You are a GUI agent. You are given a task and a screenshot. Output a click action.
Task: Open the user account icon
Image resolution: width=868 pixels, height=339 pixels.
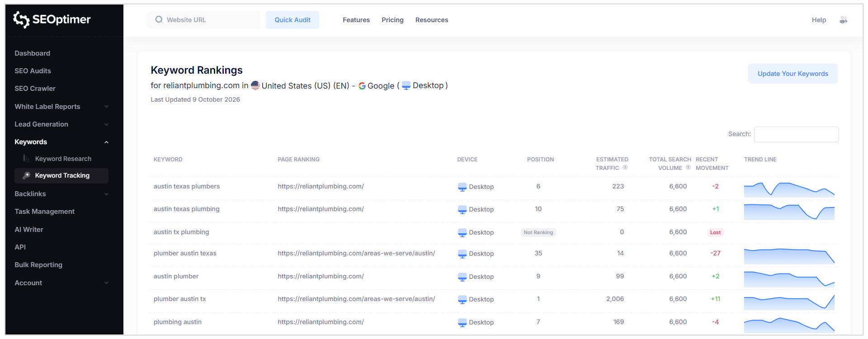pyautogui.click(x=843, y=20)
